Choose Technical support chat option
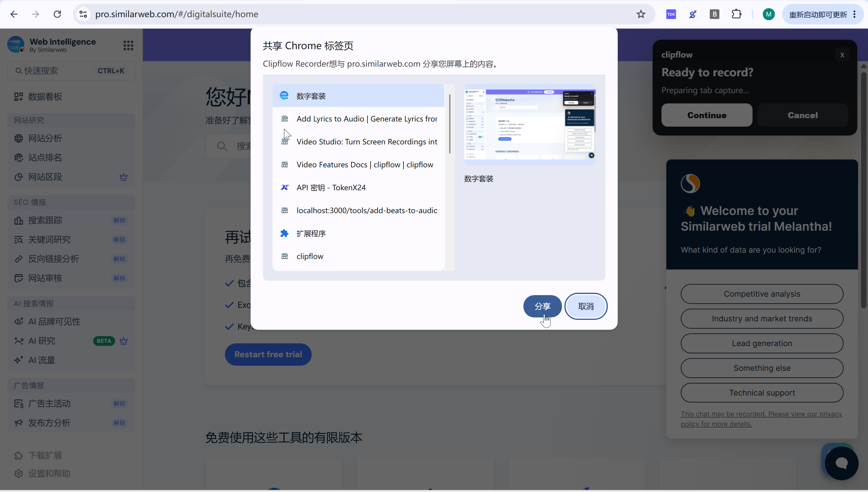This screenshot has width=868, height=492. tap(762, 393)
